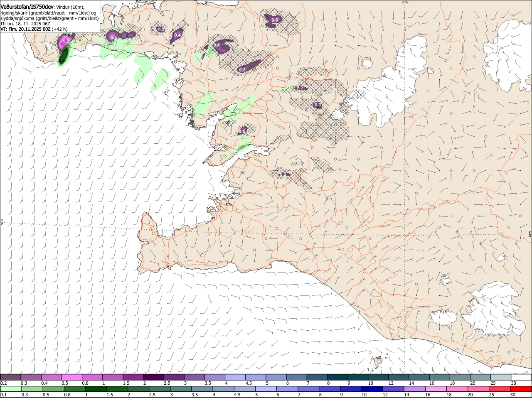Click the Veðurstofan/IS750dev title text
The height and width of the screenshot is (398, 532).
click(27, 7)
